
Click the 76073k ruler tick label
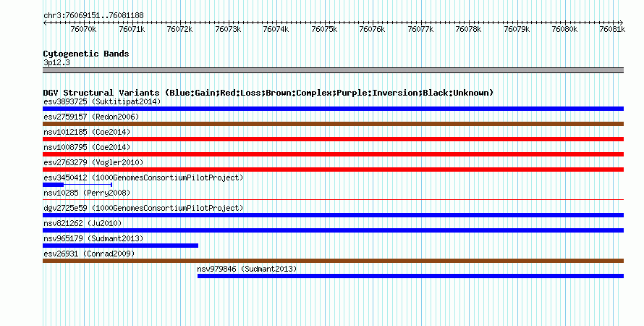pyautogui.click(x=228, y=29)
